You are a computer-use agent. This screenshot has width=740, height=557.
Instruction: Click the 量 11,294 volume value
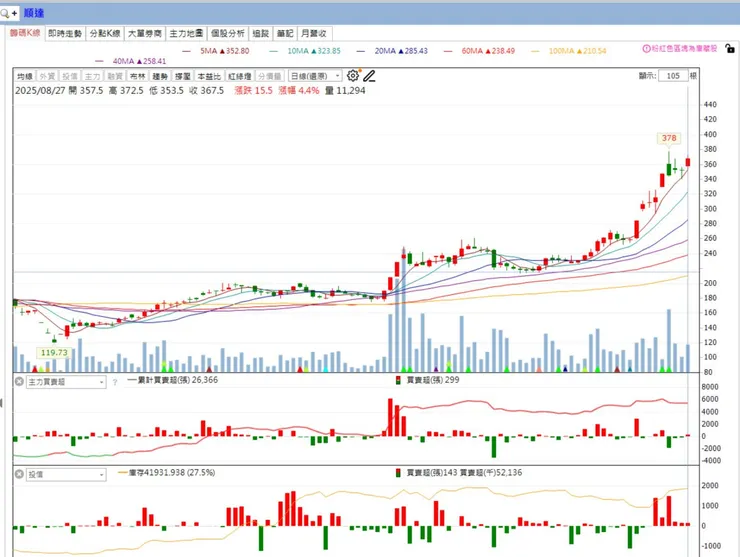pos(345,91)
